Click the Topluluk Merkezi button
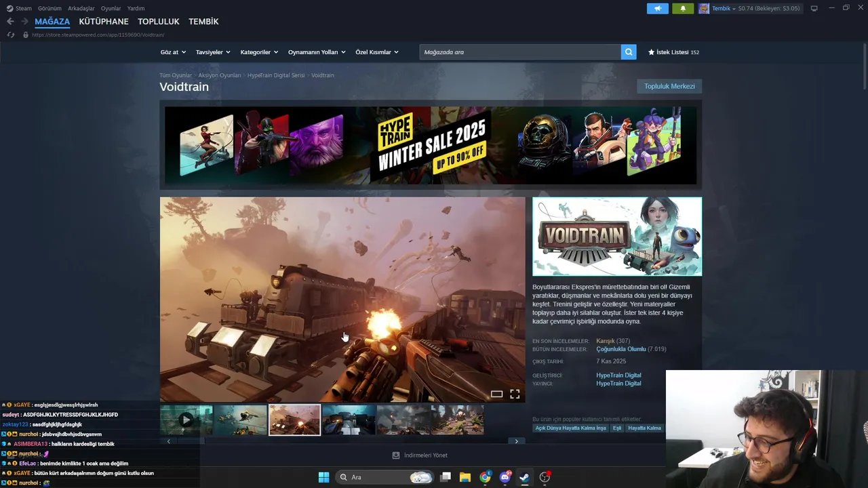 (669, 86)
